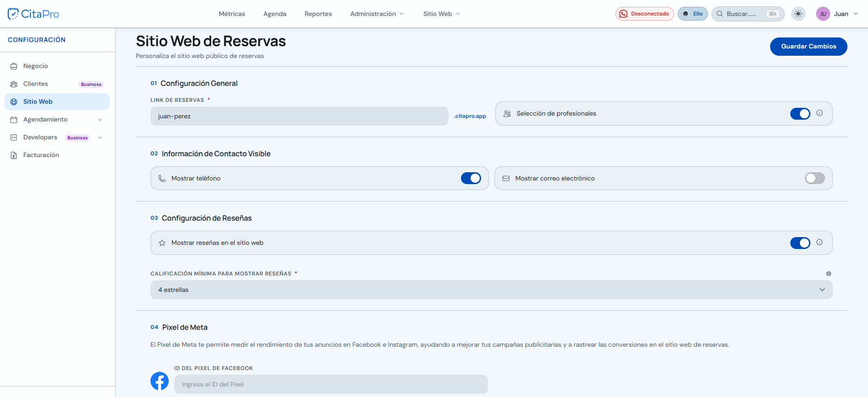
Task: Select Negocio in the sidebar
Action: (57, 66)
